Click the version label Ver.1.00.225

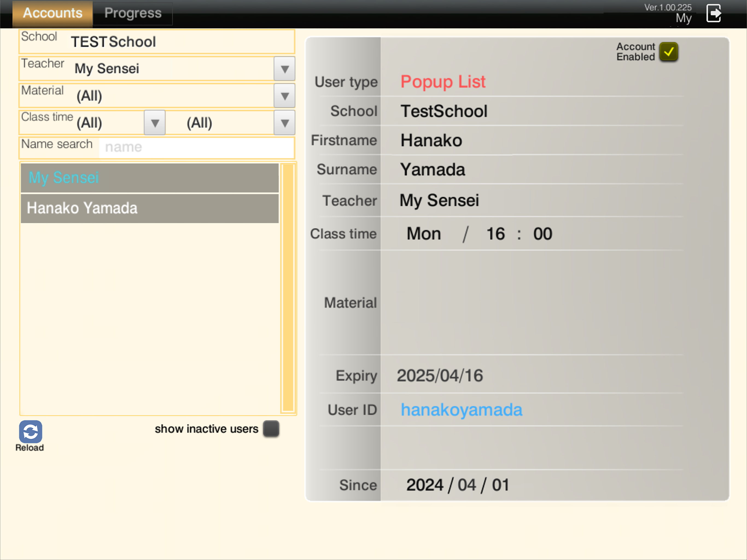click(668, 7)
